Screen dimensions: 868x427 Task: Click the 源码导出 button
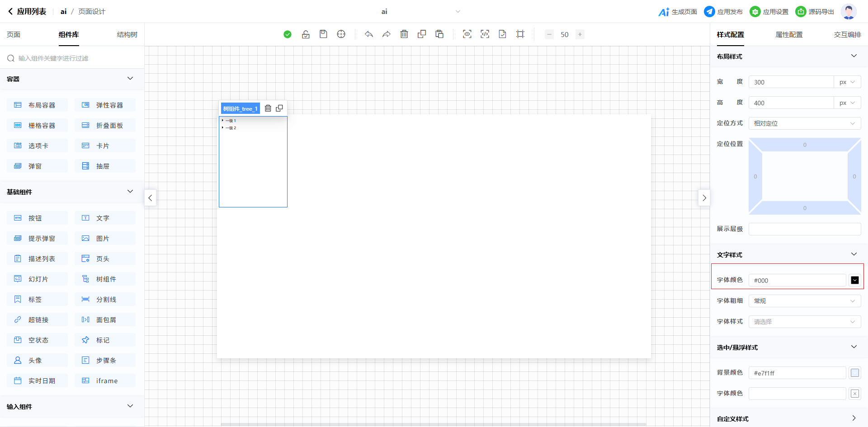pos(815,12)
